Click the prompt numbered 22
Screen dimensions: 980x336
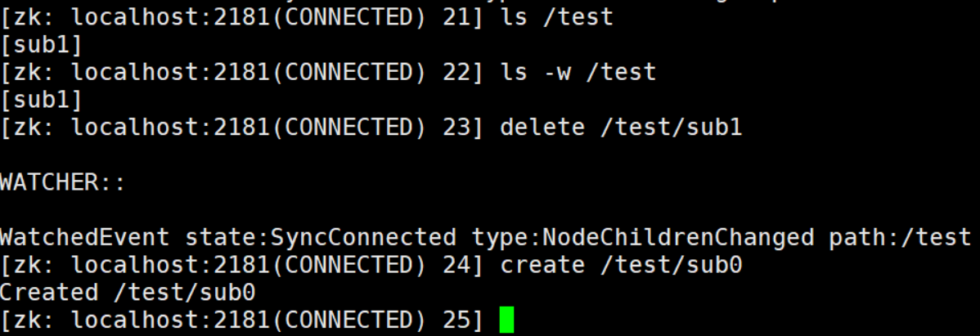point(242,72)
